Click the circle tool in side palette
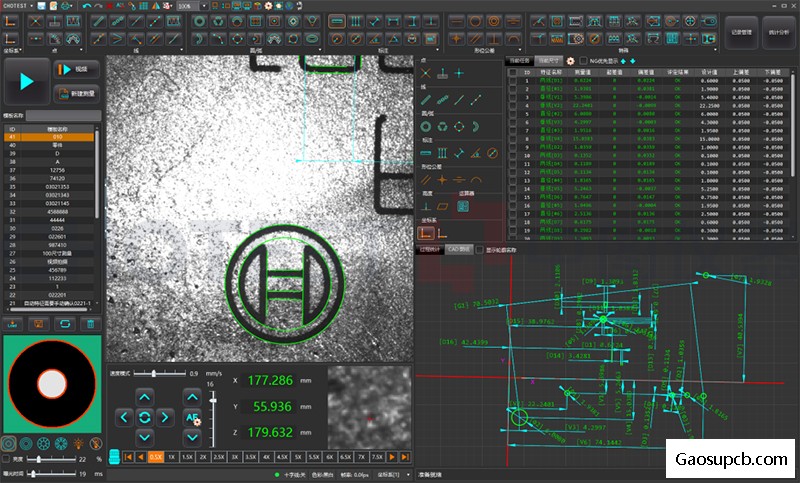 426,126
